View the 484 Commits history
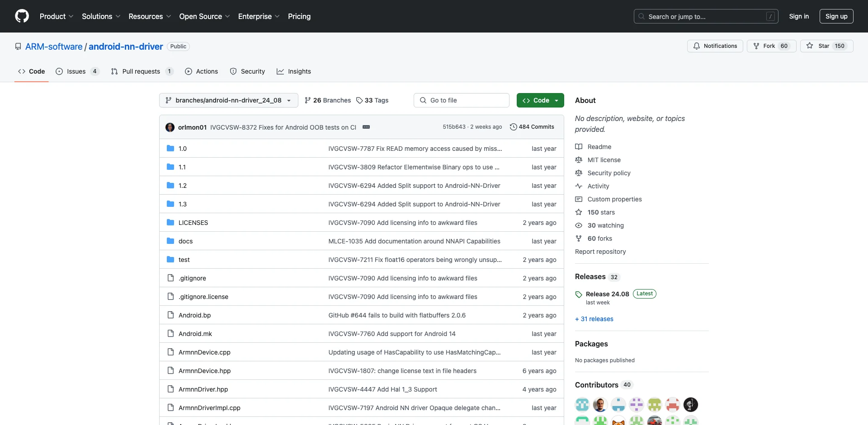Screen dimensions: 868x425 pos(532,127)
